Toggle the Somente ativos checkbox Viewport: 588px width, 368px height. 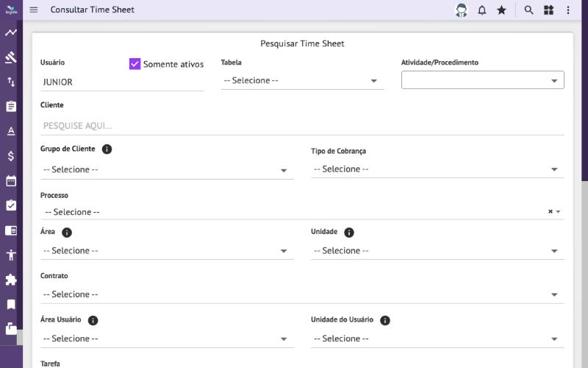coord(135,64)
